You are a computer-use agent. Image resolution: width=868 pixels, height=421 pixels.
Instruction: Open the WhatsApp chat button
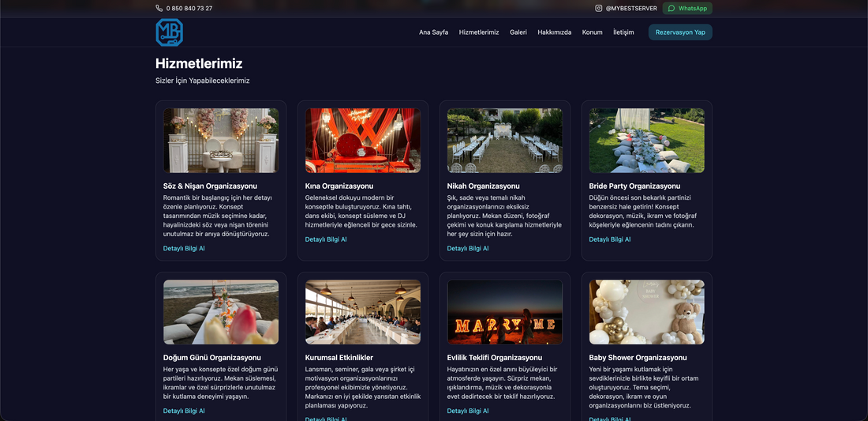(x=687, y=9)
